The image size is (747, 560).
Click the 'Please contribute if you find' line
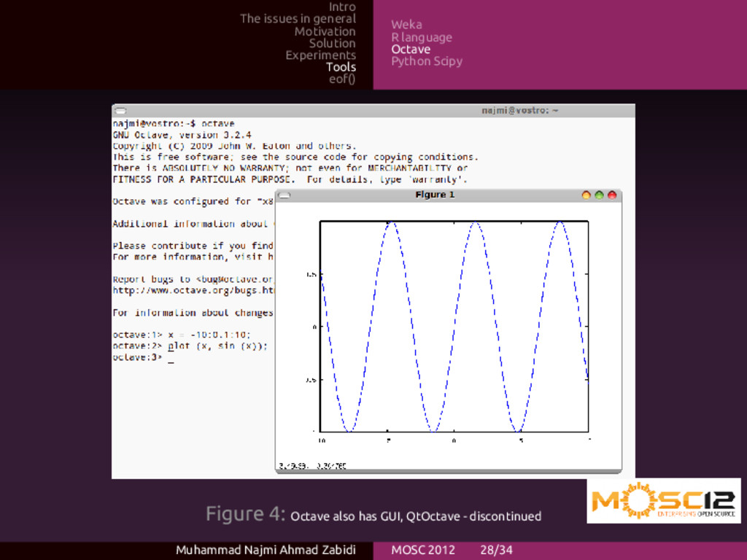(193, 246)
